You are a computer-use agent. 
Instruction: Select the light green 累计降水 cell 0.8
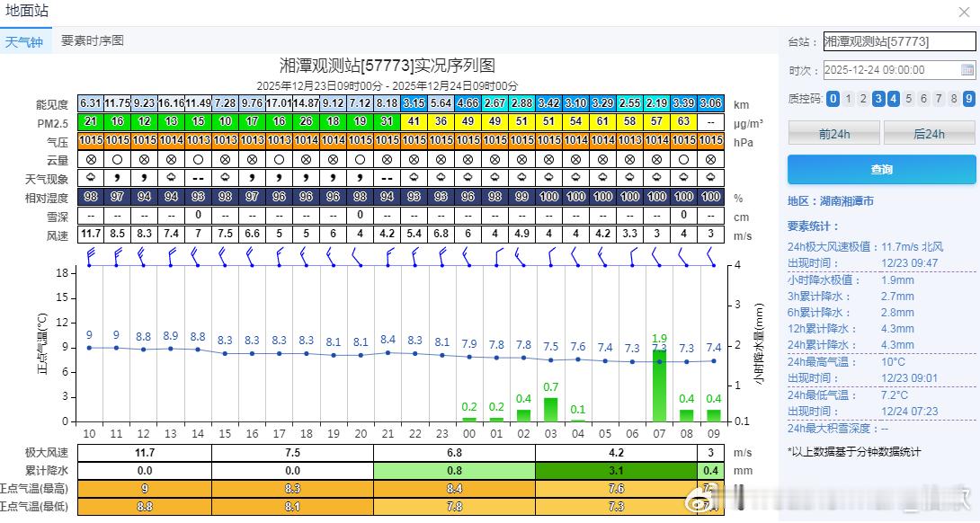tap(454, 471)
